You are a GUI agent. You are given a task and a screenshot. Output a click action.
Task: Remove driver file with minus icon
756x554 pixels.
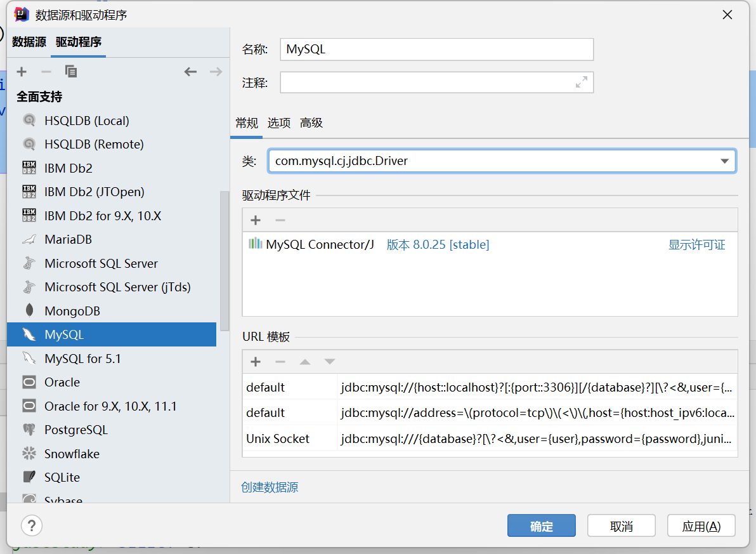tap(280, 221)
